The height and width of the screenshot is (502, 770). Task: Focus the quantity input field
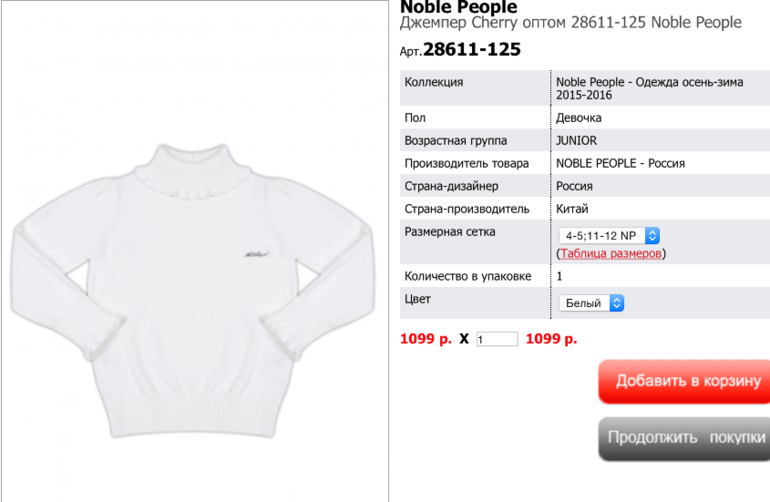497,339
